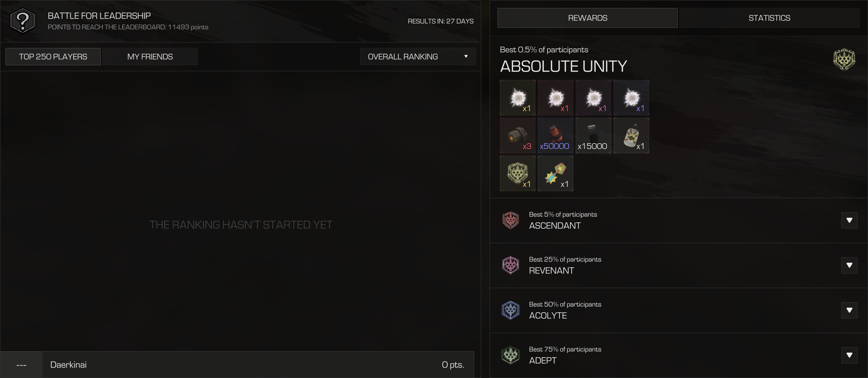Click the question mark help icon
Viewport: 868px width, 378px height.
coord(22,21)
